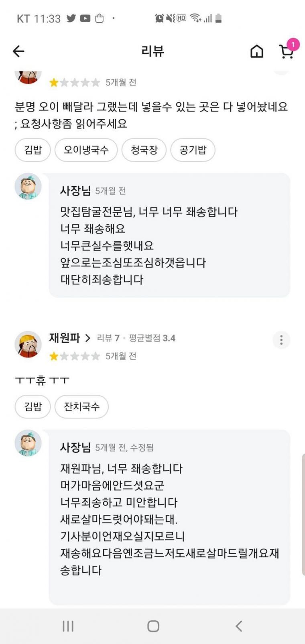Image resolution: width=305 pixels, height=644 pixels.
Task: Tap owner avatar on second reply
Action: (x=28, y=443)
